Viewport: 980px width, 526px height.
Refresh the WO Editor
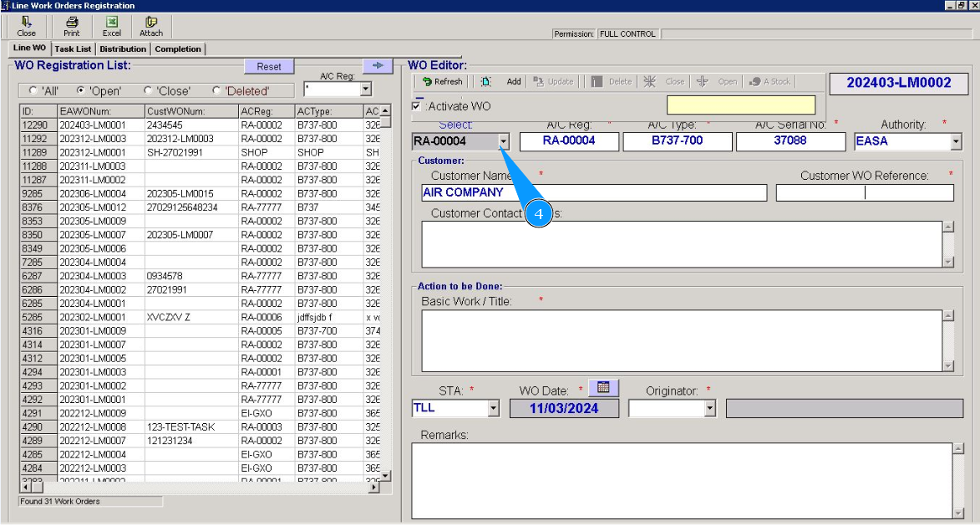[x=442, y=82]
